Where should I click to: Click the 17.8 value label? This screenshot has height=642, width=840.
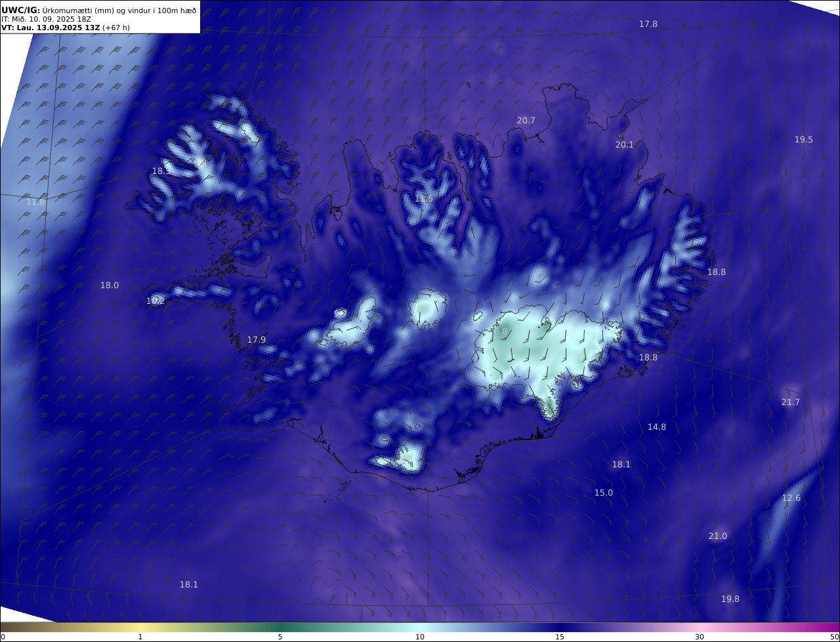click(648, 24)
